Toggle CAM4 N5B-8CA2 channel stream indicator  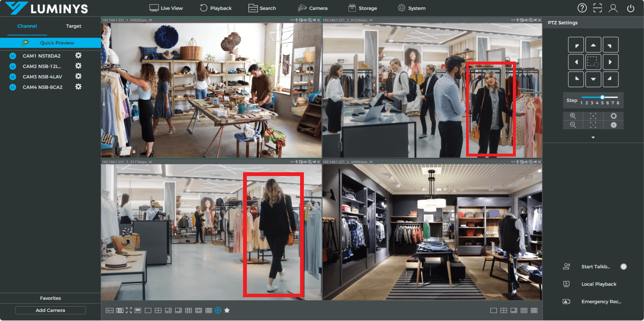click(12, 87)
